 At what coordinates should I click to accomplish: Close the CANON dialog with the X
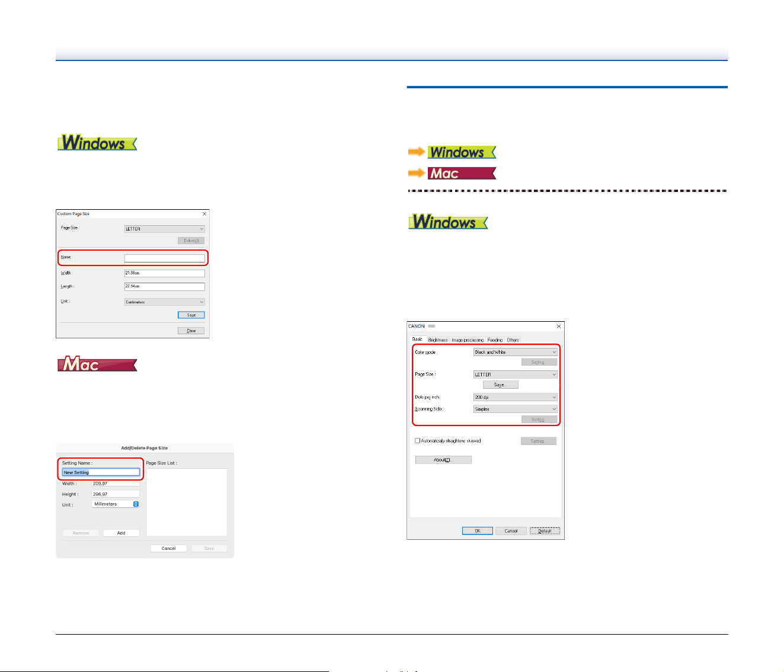coord(559,327)
